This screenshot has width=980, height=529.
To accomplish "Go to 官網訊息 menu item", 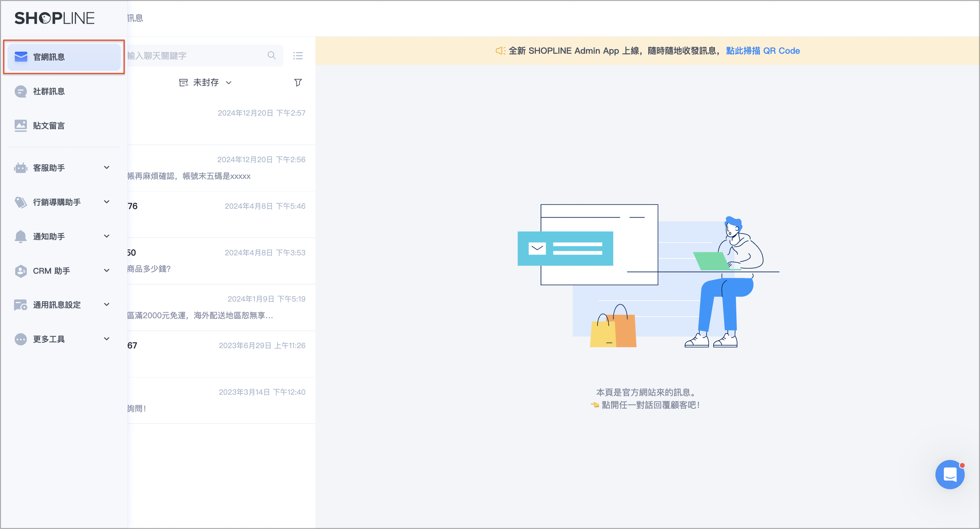I will [64, 57].
